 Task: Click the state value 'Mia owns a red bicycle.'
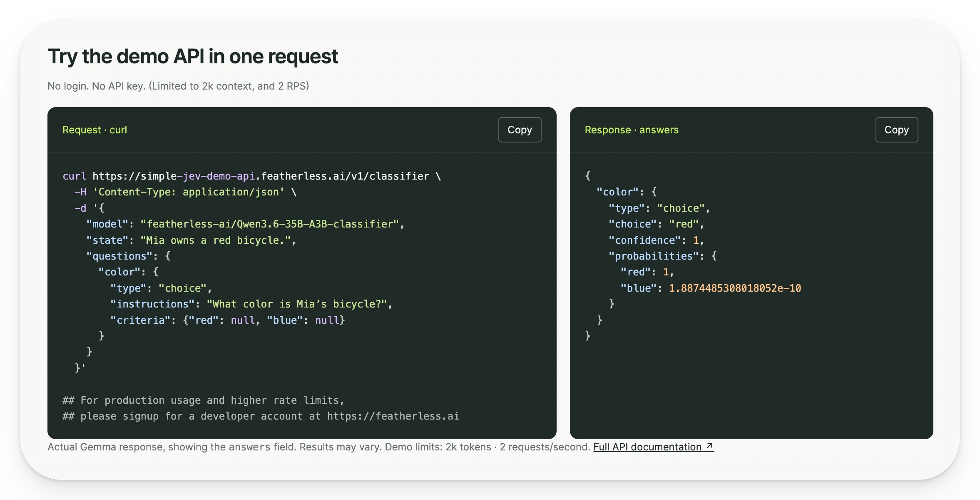(215, 240)
